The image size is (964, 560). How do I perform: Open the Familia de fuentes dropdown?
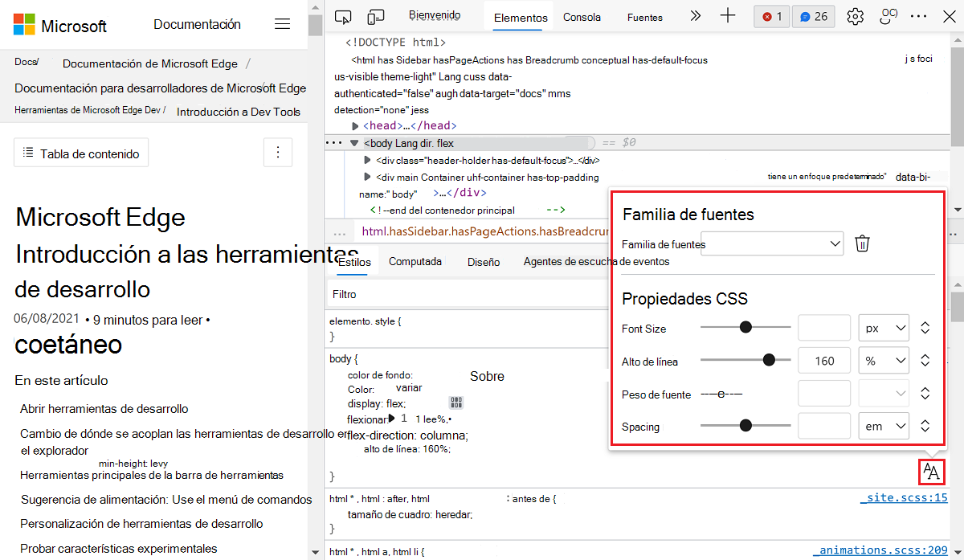pyautogui.click(x=771, y=243)
